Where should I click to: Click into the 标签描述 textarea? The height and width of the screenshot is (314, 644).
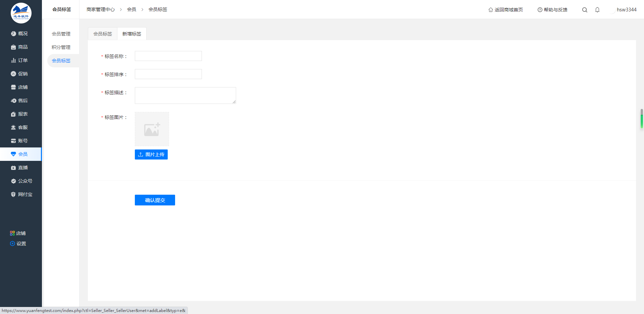(185, 96)
